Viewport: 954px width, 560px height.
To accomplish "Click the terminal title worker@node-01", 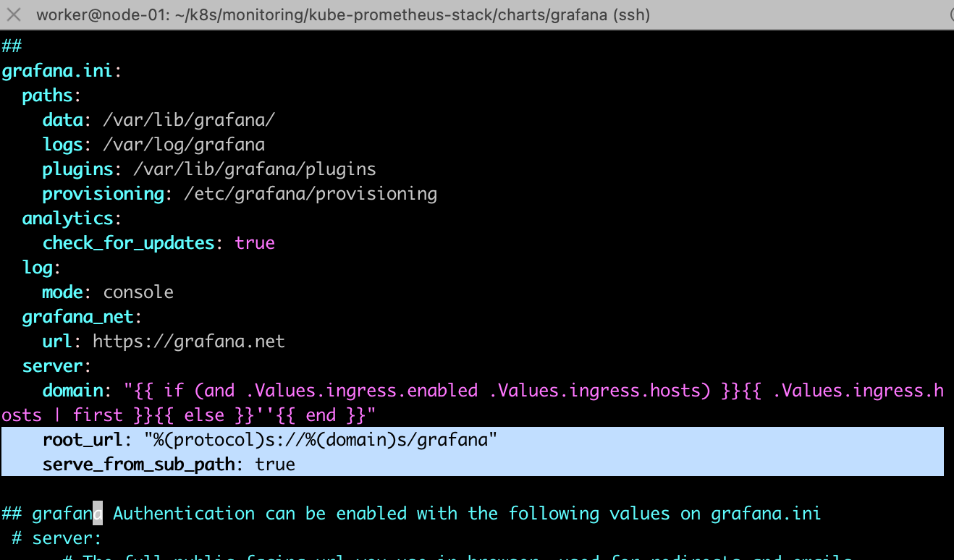I will pyautogui.click(x=343, y=14).
